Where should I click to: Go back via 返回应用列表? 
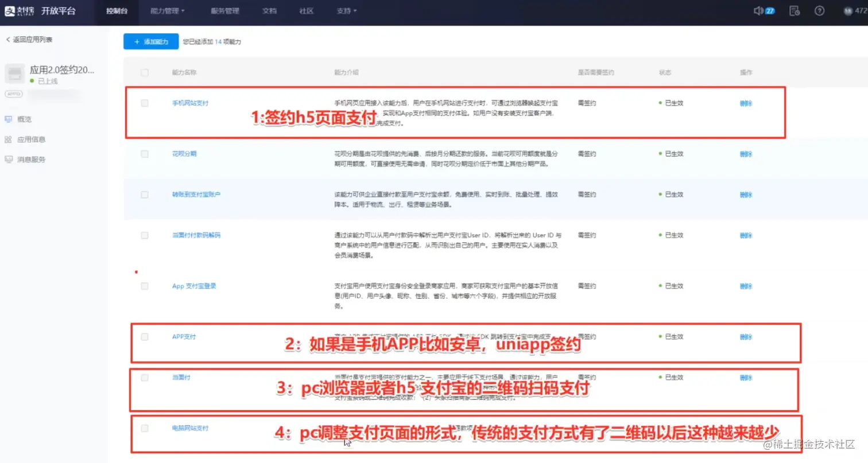click(29, 40)
